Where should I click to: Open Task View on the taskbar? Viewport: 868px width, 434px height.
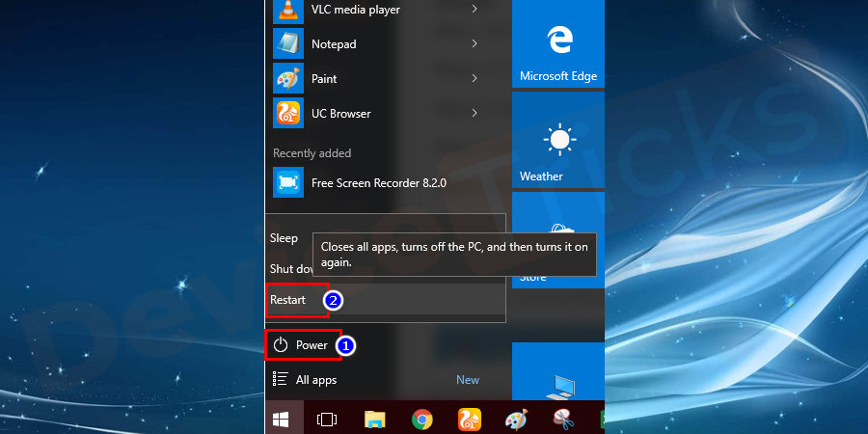point(326,419)
